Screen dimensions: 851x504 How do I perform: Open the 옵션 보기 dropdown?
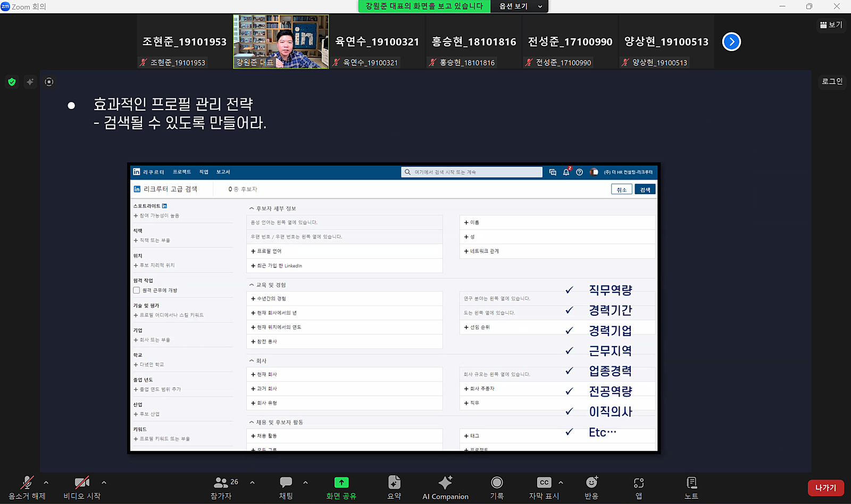(x=521, y=6)
